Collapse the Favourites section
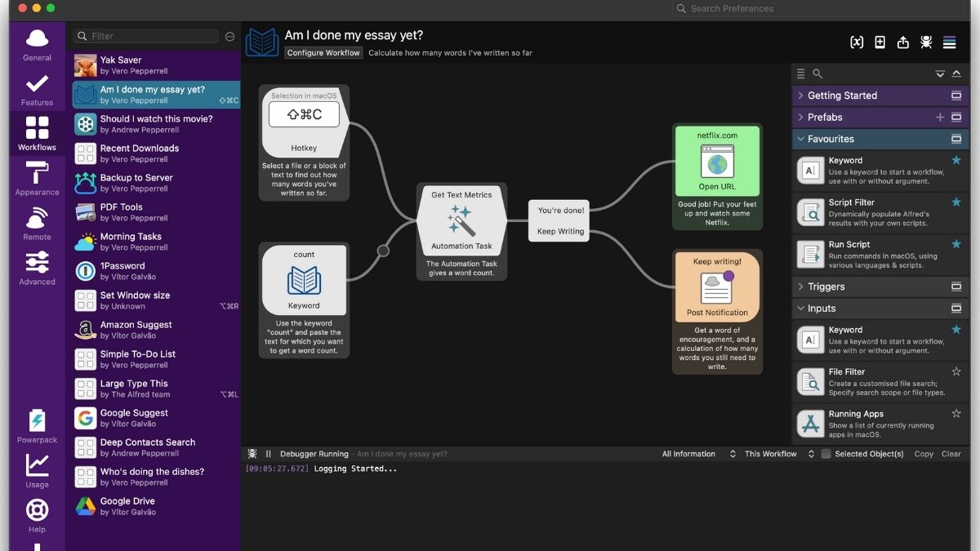This screenshot has width=980, height=551. tap(800, 139)
